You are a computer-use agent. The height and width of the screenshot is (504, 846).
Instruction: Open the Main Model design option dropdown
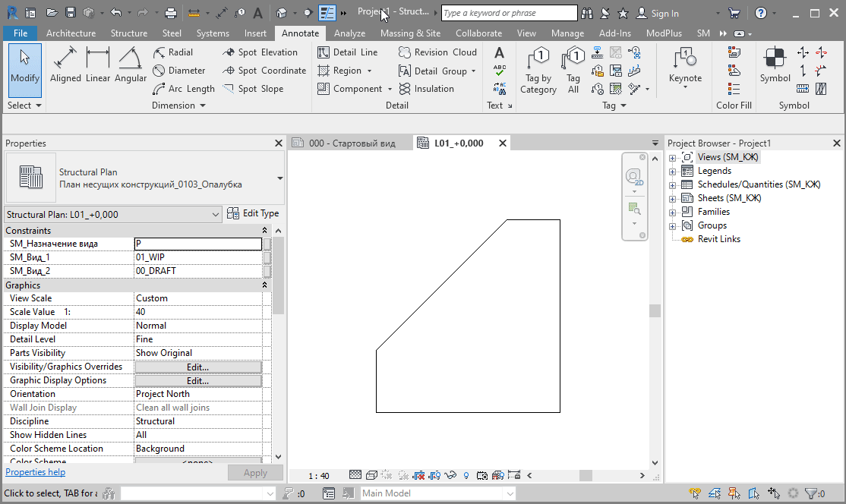510,493
